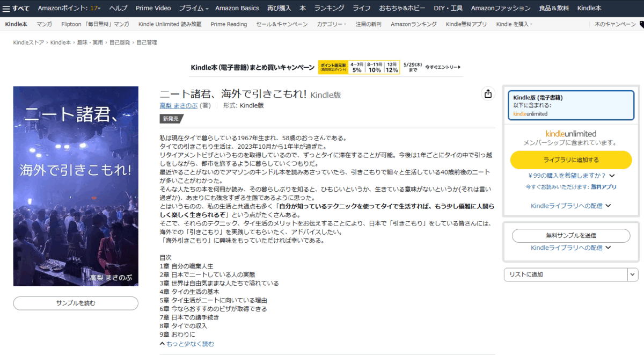
Task: Go to Amazonファッション
Action: (501, 8)
